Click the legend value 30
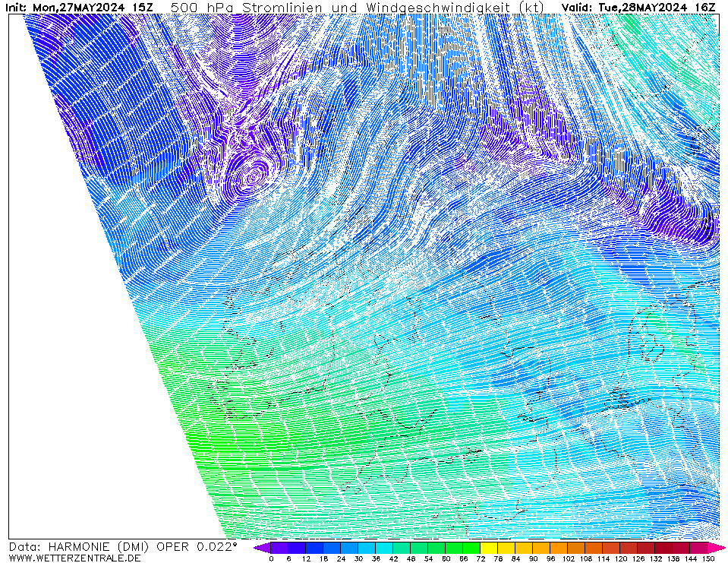 [358, 558]
